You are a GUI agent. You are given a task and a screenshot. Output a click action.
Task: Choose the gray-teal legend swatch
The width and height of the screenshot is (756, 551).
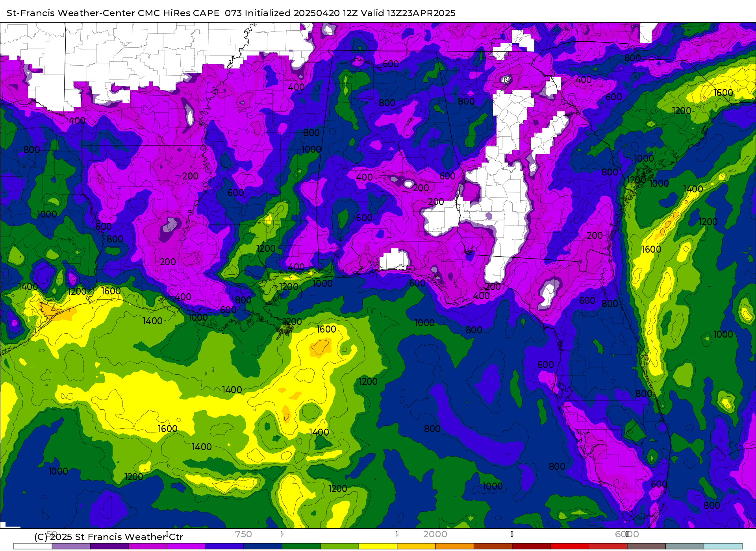pos(685,546)
